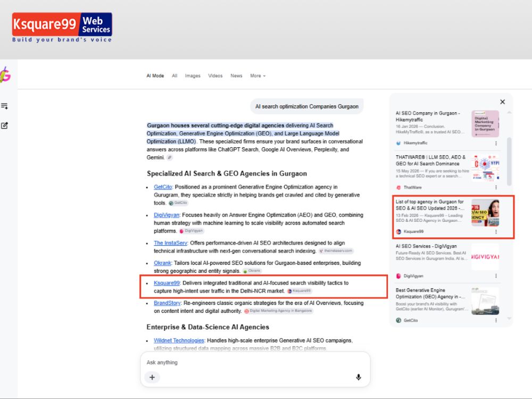The width and height of the screenshot is (532, 399).
Task: Click the Ksquare99 source chip
Action: [x=299, y=291]
